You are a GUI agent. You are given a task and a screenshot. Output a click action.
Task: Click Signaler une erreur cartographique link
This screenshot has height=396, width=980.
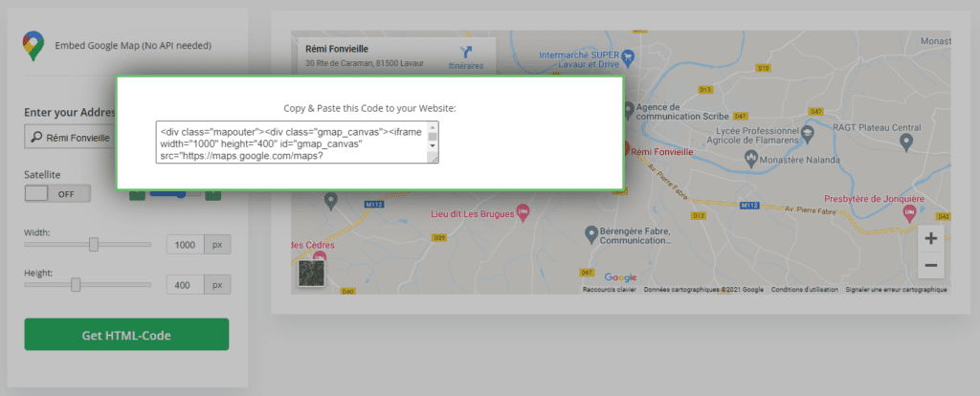896,290
